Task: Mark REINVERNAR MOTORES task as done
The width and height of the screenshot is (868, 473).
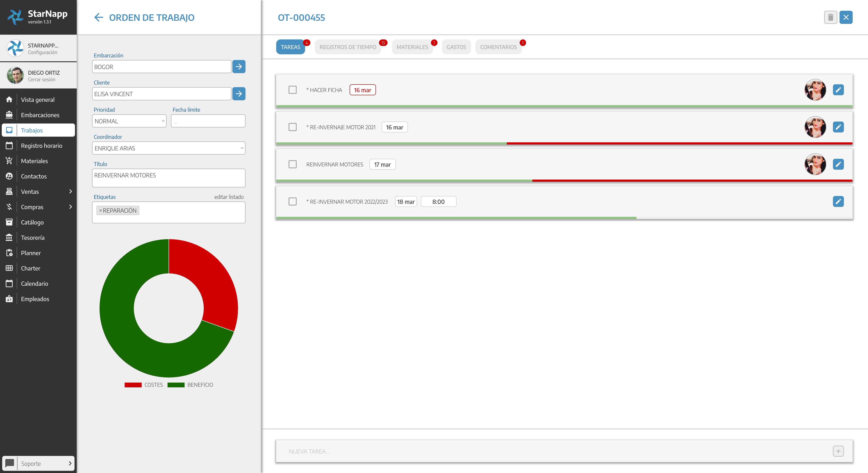Action: click(292, 164)
